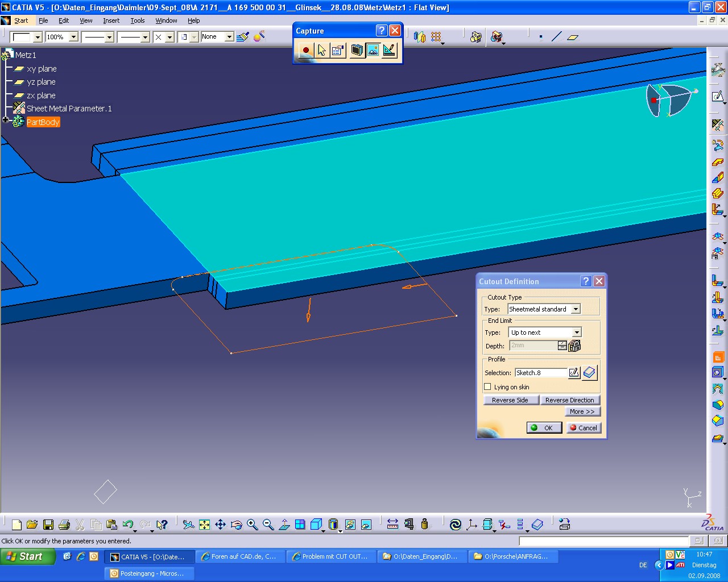Viewport: 728px width, 582px height.
Task: Open the File menu
Action: [43, 20]
